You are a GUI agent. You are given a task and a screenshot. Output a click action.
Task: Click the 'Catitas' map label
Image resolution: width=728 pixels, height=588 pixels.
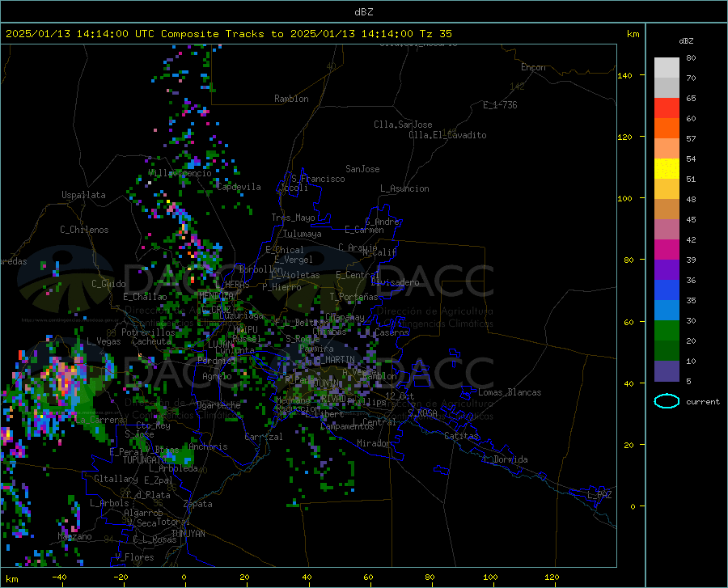pos(462,436)
